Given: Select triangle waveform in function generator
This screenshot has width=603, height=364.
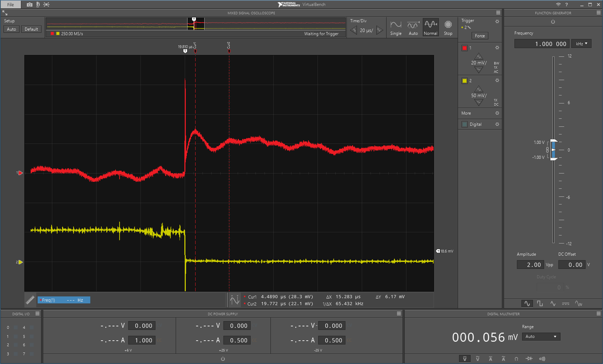Looking at the screenshot, I should (553, 303).
